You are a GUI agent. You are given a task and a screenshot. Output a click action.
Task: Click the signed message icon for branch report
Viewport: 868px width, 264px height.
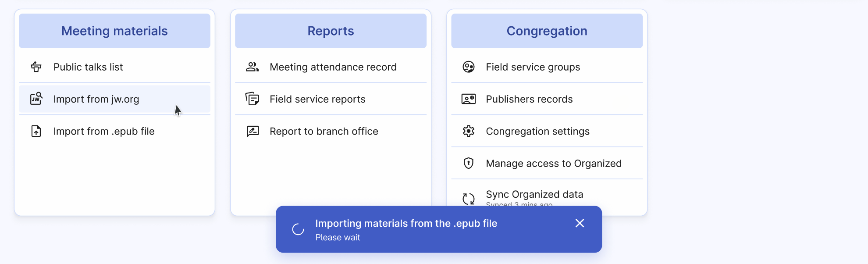coord(253,131)
